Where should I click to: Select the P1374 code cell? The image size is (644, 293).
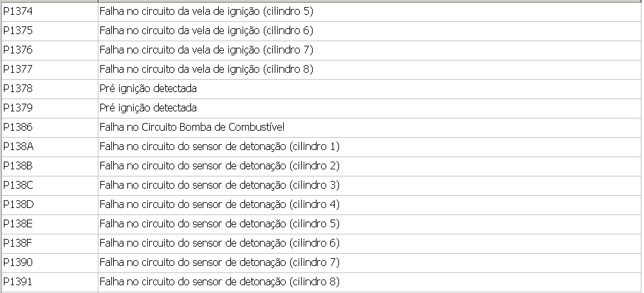18,12
